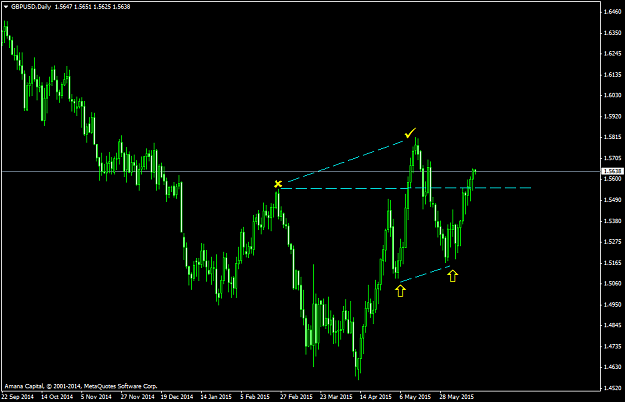Image resolution: width=625 pixels, height=402 pixels.
Task: Click the 1.6350 price axis label
Action: 612,33
